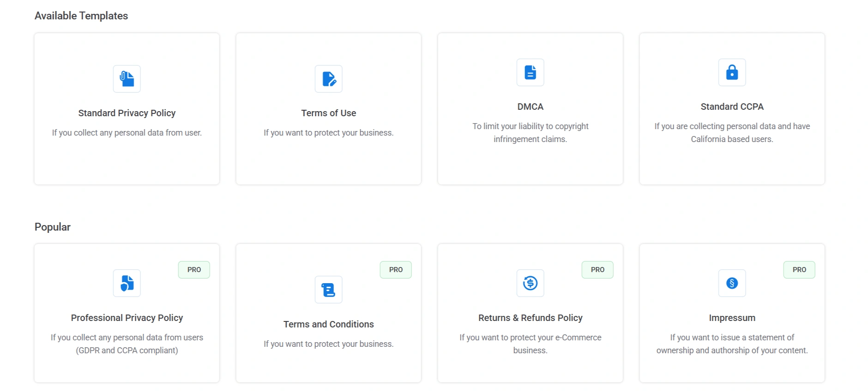This screenshot has width=868, height=392.
Task: Select the Professional Privacy Policy icon
Action: pos(127,283)
